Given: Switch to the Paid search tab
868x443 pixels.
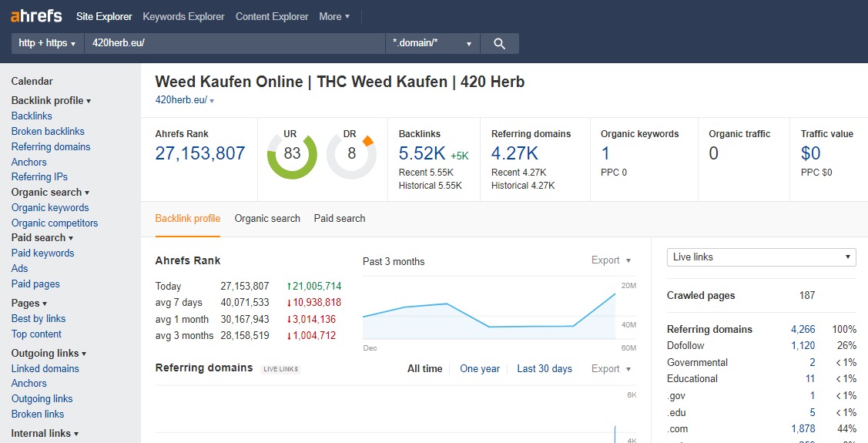Looking at the screenshot, I should pos(340,219).
